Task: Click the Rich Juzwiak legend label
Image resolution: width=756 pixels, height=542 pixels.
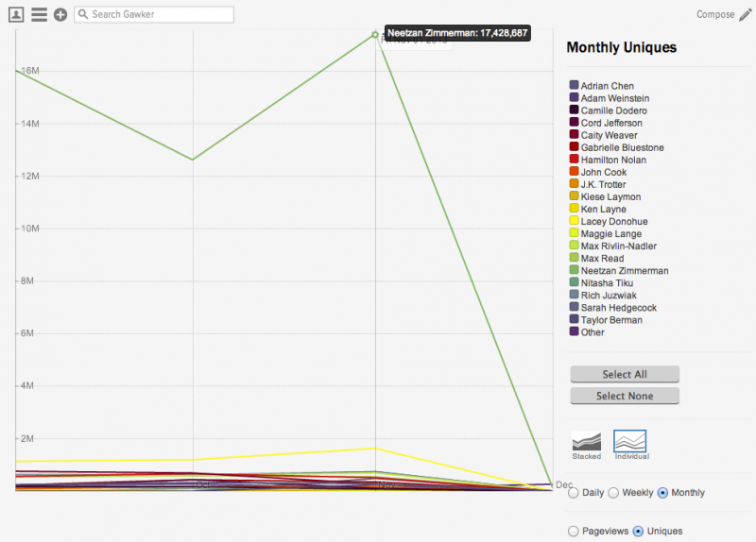Action: [x=609, y=296]
